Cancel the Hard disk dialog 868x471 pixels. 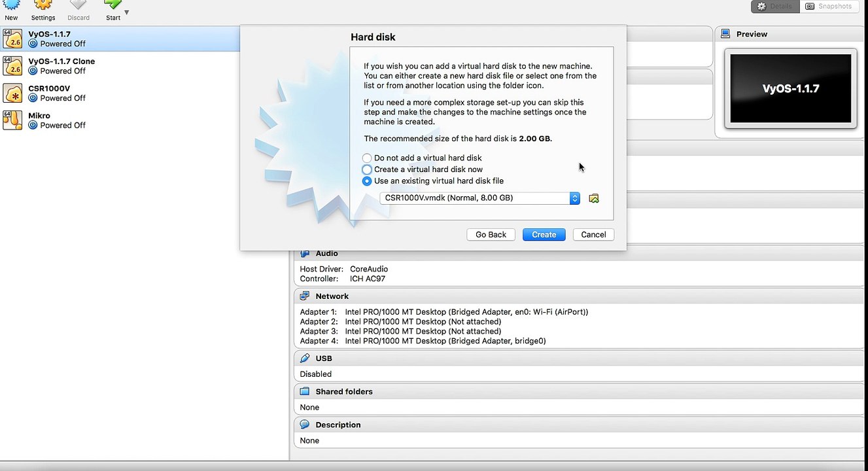click(593, 235)
